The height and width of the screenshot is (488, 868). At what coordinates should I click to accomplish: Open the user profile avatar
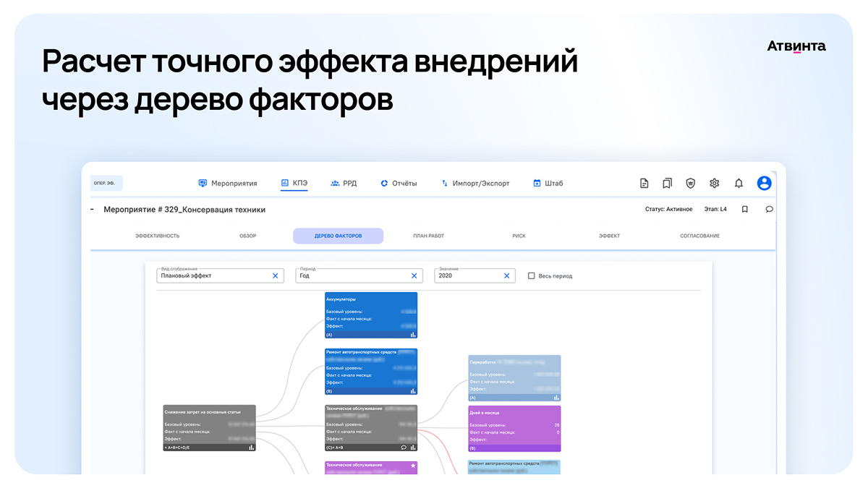coord(764,183)
